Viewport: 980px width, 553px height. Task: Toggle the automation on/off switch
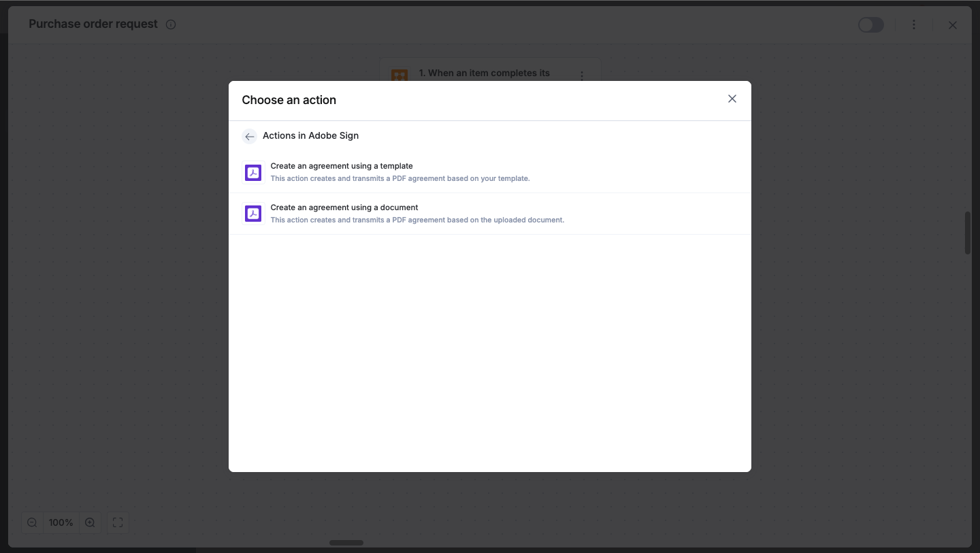pyautogui.click(x=870, y=25)
